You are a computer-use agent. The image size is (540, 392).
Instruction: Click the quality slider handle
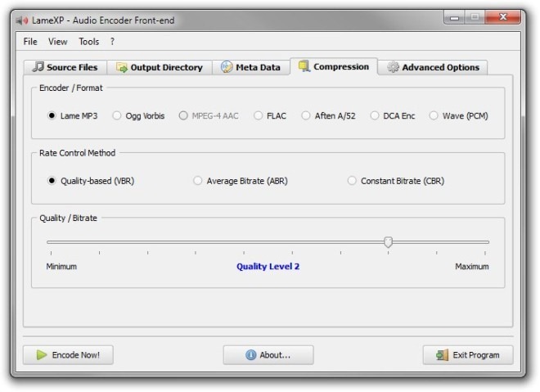[x=388, y=241]
